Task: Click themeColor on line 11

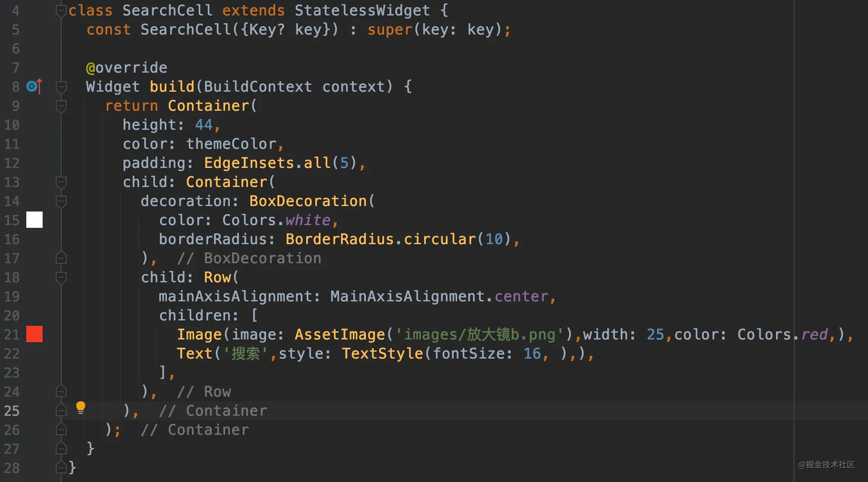Action: click(231, 144)
